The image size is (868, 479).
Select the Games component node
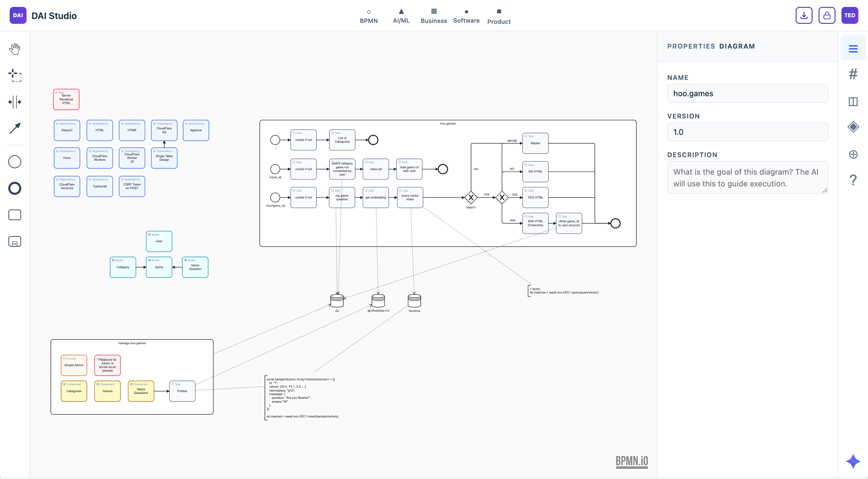pyautogui.click(x=108, y=391)
